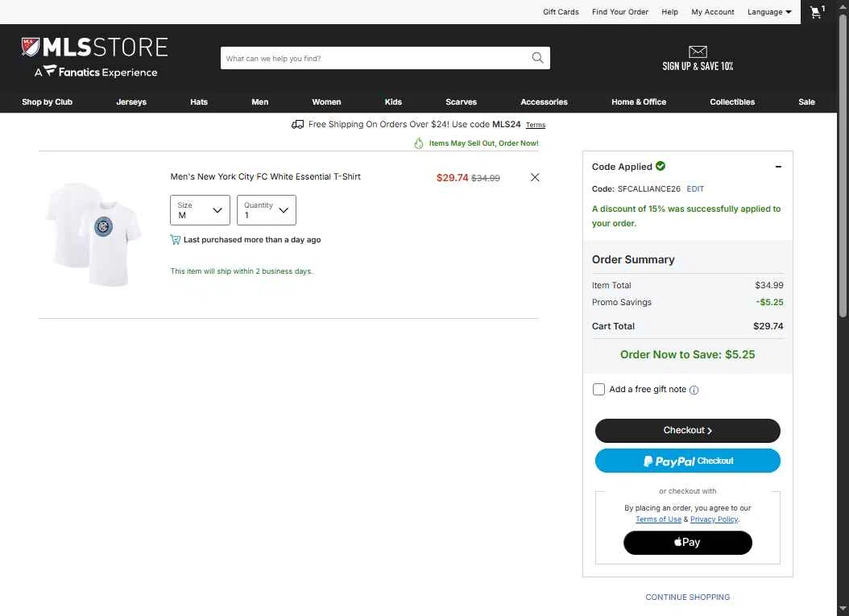
Task: Open the Jerseys menu
Action: click(131, 101)
